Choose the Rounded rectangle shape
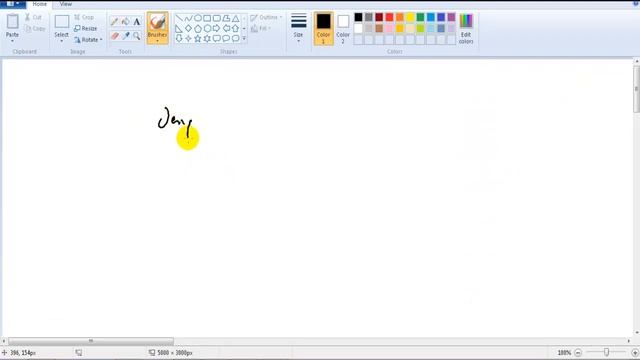The image size is (640, 360). [216, 18]
